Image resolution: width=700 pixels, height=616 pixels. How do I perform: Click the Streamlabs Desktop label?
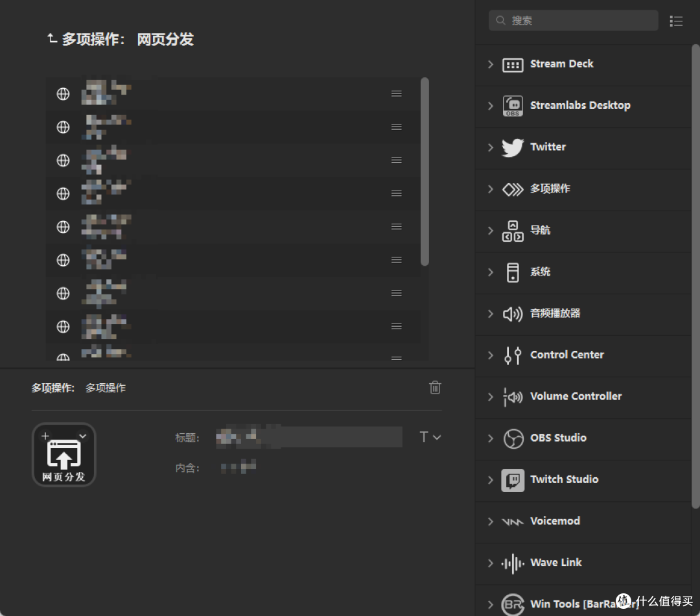click(x=580, y=106)
